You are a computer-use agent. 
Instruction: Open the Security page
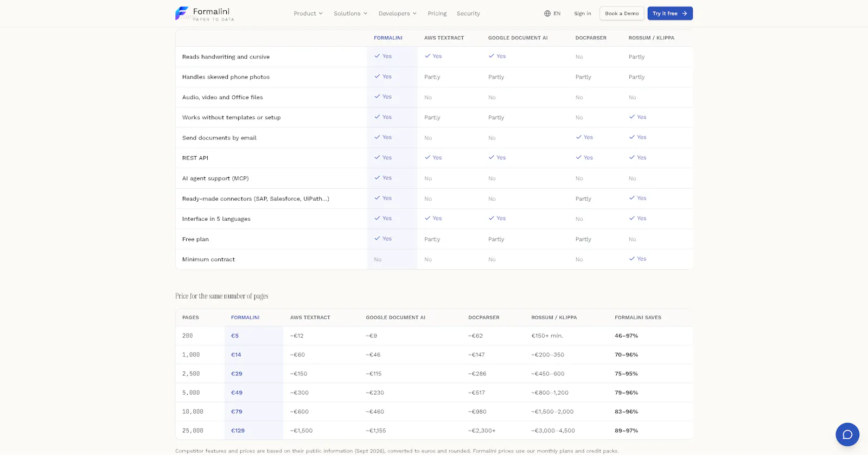tap(468, 14)
